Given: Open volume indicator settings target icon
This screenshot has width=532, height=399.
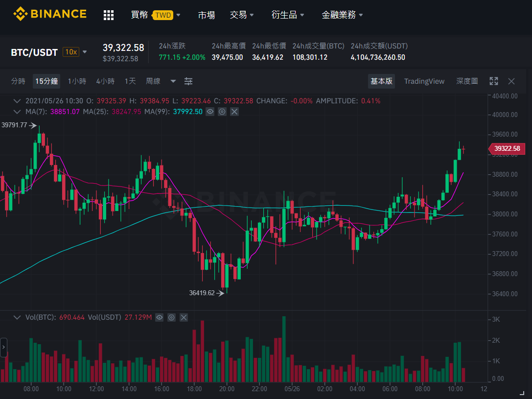Looking at the screenshot, I should (x=171, y=318).
